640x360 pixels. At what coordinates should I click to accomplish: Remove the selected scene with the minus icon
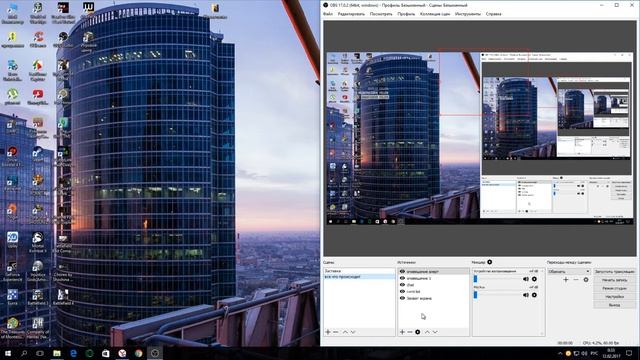click(x=336, y=332)
